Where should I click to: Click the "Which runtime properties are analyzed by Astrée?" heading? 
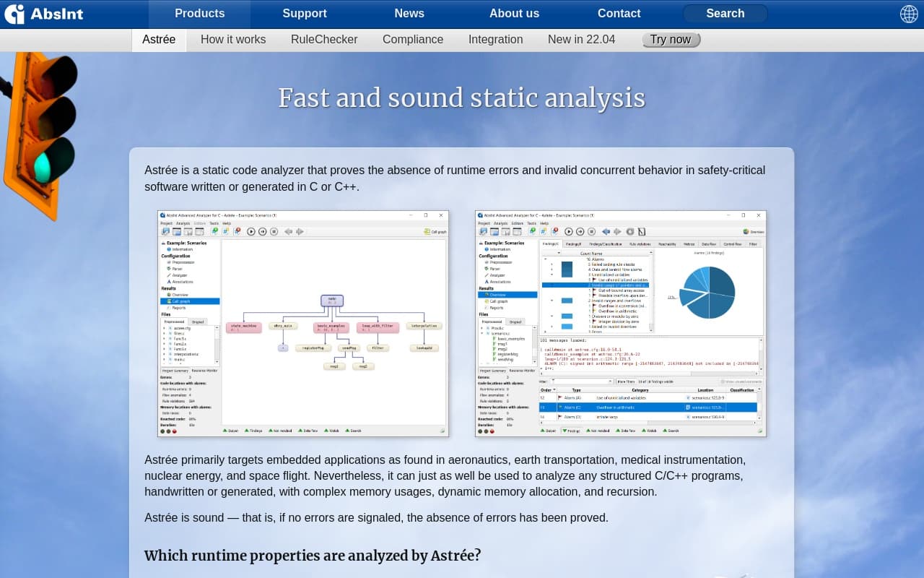click(313, 556)
